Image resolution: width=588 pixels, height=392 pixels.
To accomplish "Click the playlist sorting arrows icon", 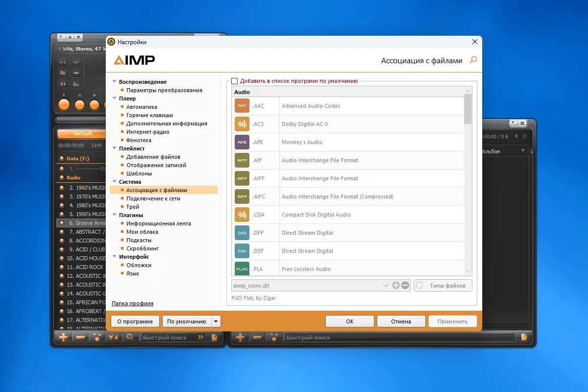I will pyautogui.click(x=113, y=337).
